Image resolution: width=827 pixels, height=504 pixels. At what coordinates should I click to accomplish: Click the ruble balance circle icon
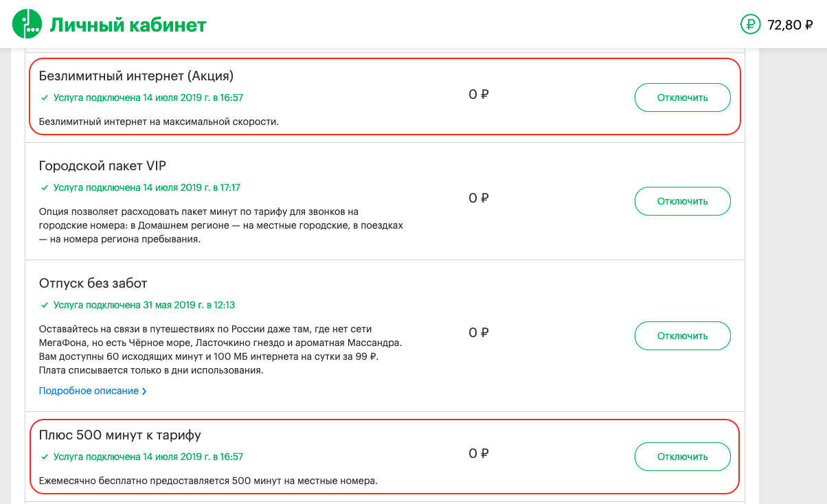point(750,25)
